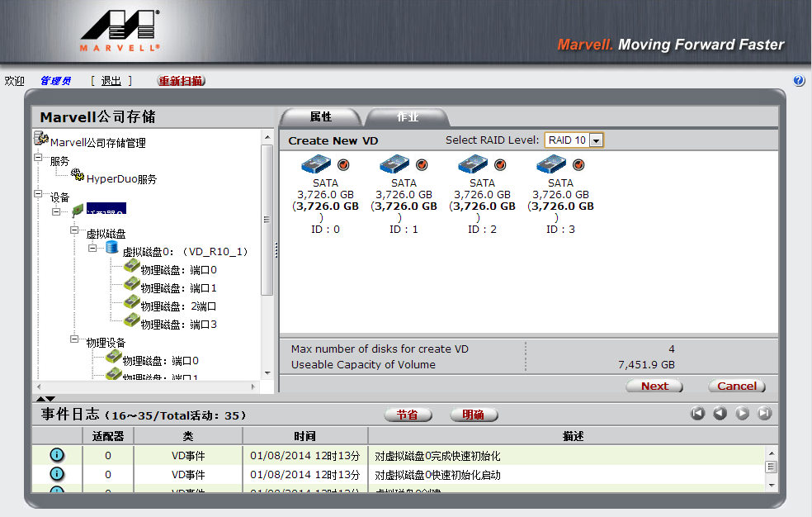Click the adapter card icon in tree
This screenshot has width=812, height=517.
point(78,211)
